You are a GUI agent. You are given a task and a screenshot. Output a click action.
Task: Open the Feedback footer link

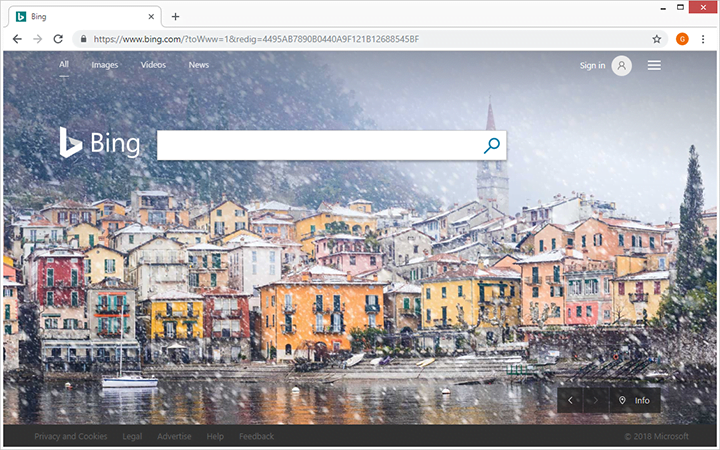(256, 436)
